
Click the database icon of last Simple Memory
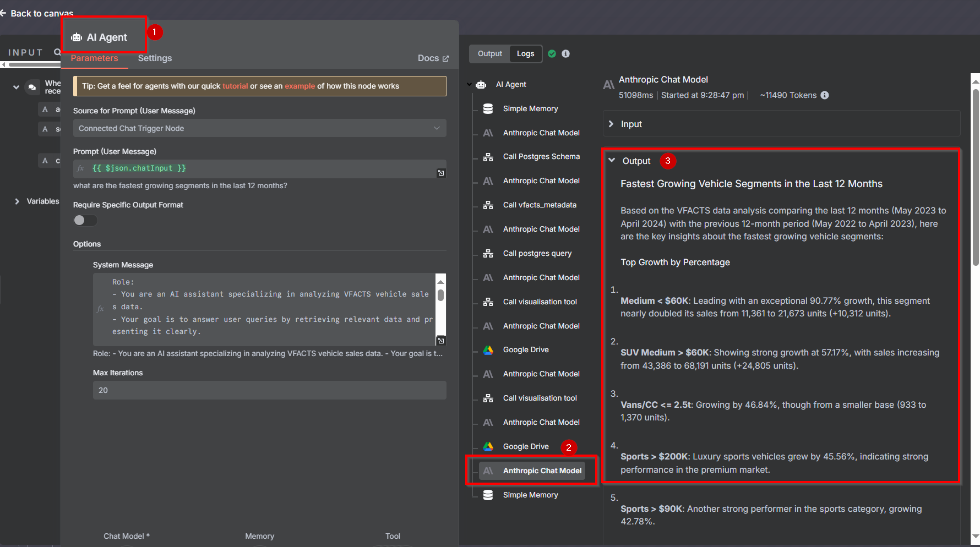(488, 495)
